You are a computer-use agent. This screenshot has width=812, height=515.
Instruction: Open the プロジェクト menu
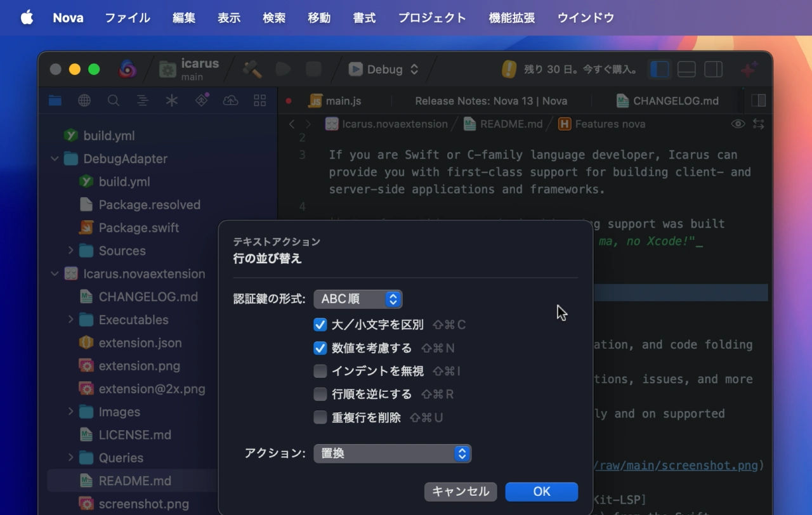pos(432,18)
